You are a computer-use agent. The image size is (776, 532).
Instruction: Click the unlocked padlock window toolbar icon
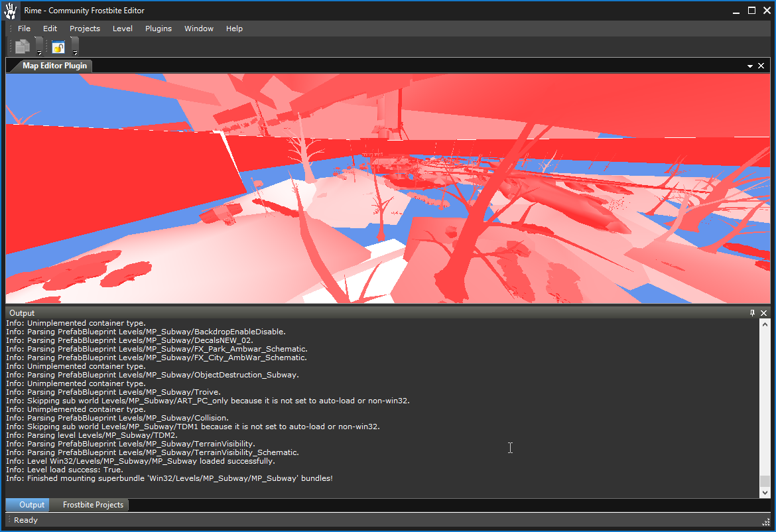[x=58, y=47]
